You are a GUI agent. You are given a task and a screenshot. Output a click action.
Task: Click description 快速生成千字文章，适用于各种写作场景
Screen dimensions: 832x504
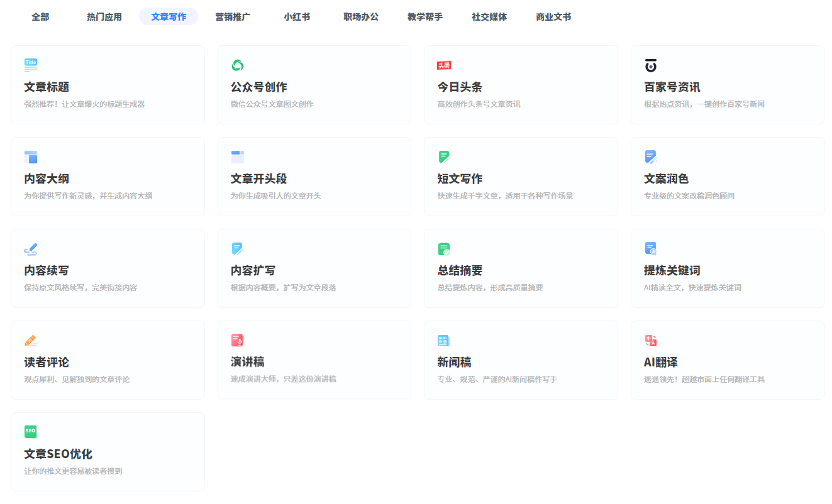pos(505,196)
